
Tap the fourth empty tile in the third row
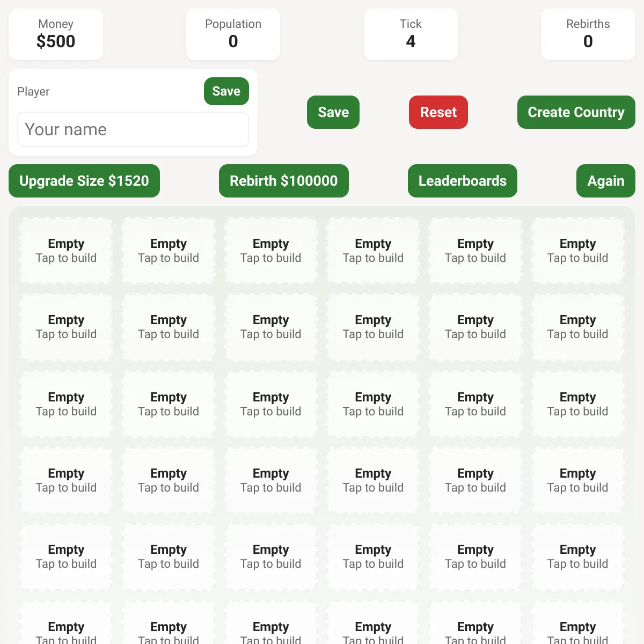[374, 404]
